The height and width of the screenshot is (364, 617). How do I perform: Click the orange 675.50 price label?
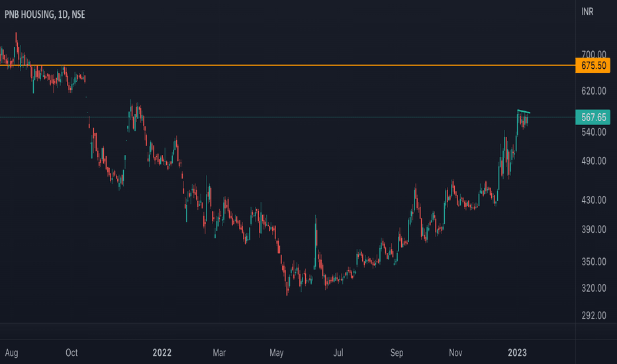(x=593, y=66)
